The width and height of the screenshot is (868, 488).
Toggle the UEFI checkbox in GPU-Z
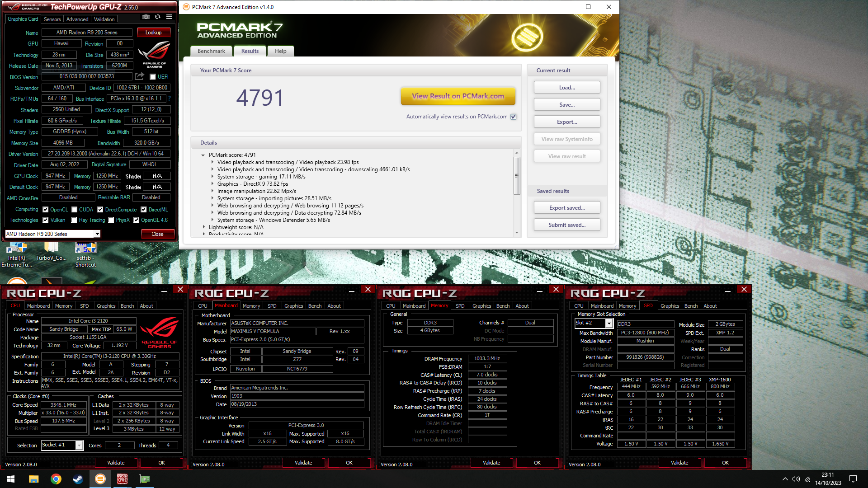(152, 77)
